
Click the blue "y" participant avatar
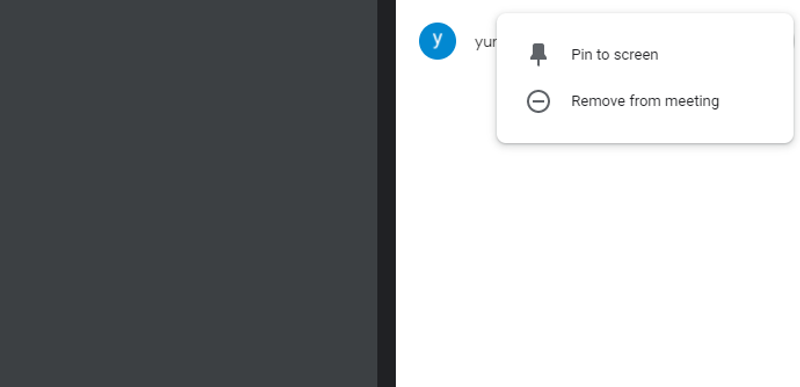point(437,41)
